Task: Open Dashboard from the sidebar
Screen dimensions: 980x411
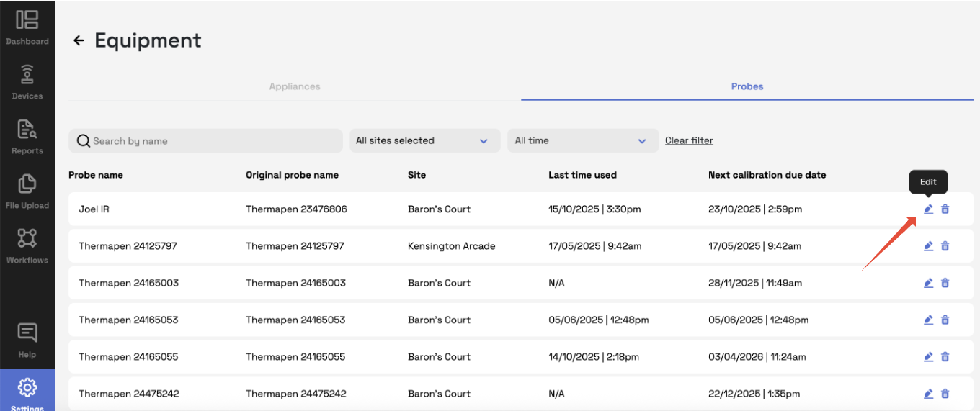Action: pos(27,27)
